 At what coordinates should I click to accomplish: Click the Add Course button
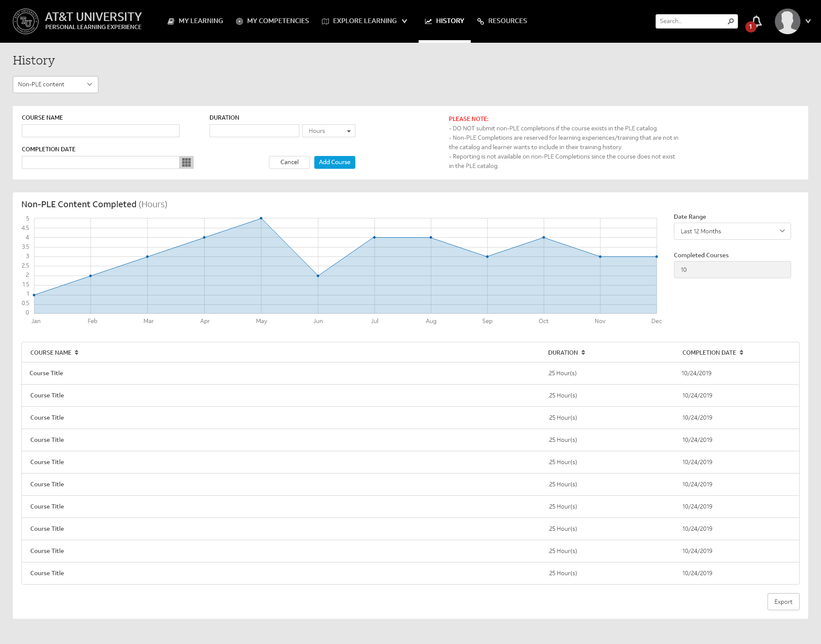(x=335, y=162)
